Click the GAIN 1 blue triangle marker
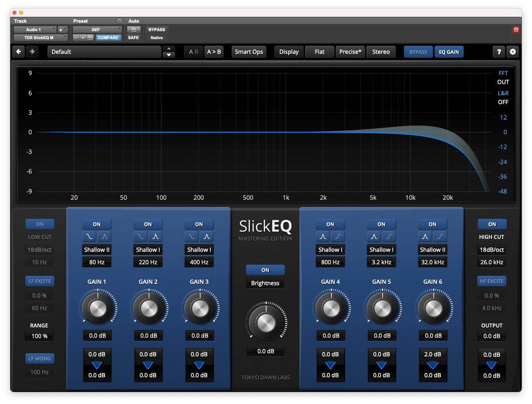 pyautogui.click(x=97, y=365)
